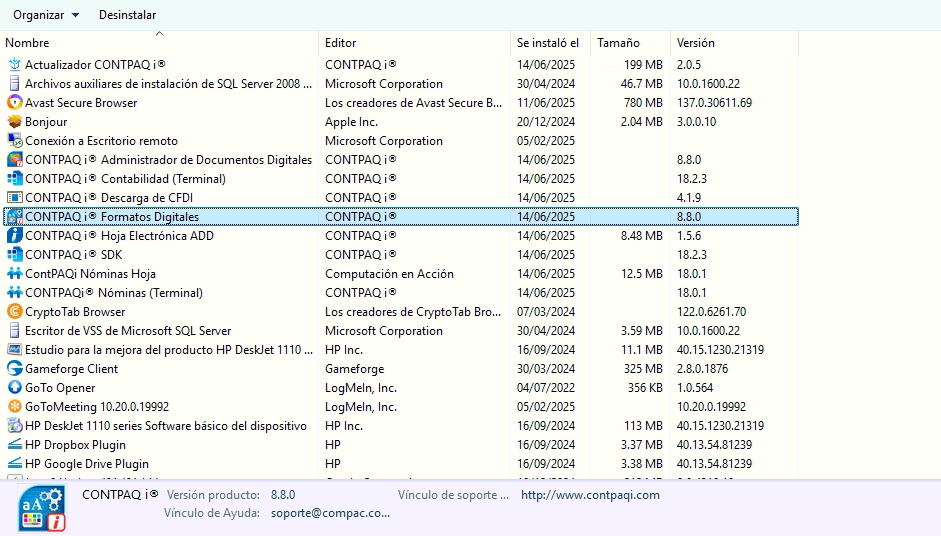This screenshot has width=941, height=536.
Task: Click the CONTPAQ i Hoja Electrónica ADD icon
Action: [x=15, y=236]
